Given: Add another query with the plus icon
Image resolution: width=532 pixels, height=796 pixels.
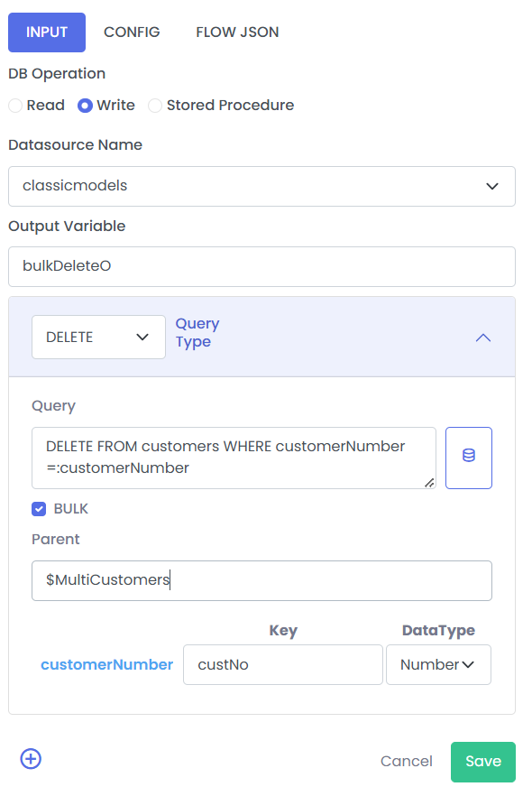Looking at the screenshot, I should click(x=31, y=759).
